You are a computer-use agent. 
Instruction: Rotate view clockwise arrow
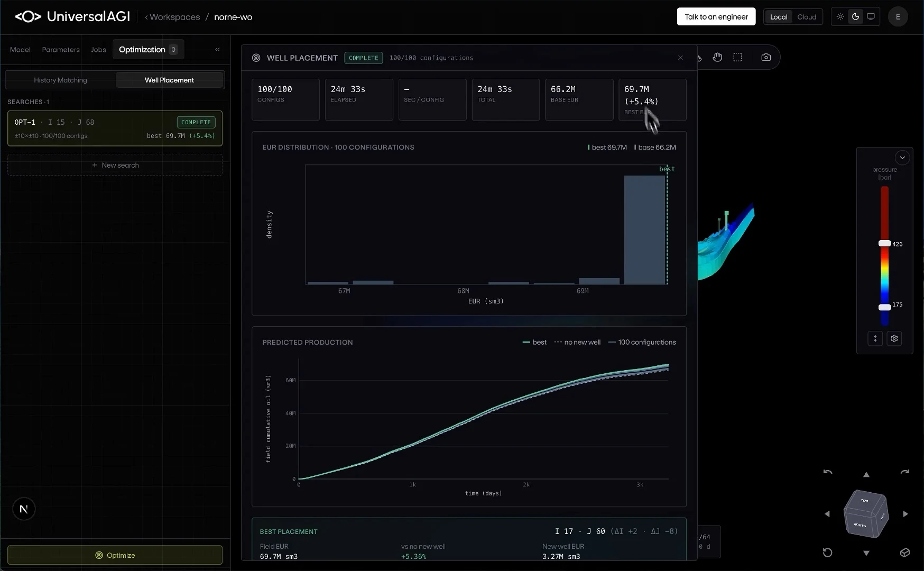coord(905,472)
